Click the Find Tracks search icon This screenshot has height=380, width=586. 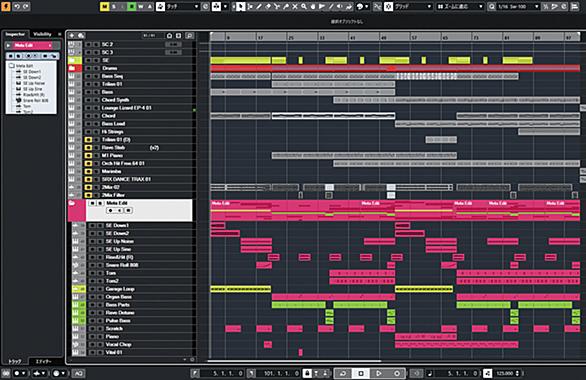pyautogui.click(x=189, y=35)
